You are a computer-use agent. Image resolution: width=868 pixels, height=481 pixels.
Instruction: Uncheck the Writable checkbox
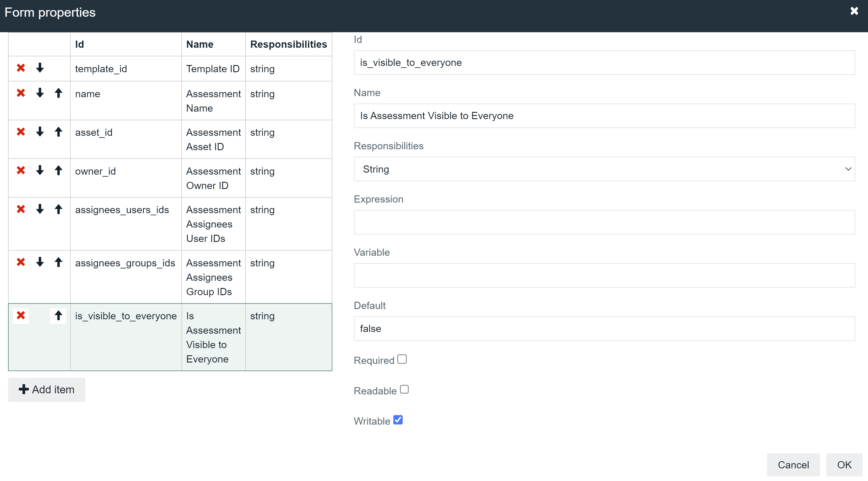(x=398, y=420)
